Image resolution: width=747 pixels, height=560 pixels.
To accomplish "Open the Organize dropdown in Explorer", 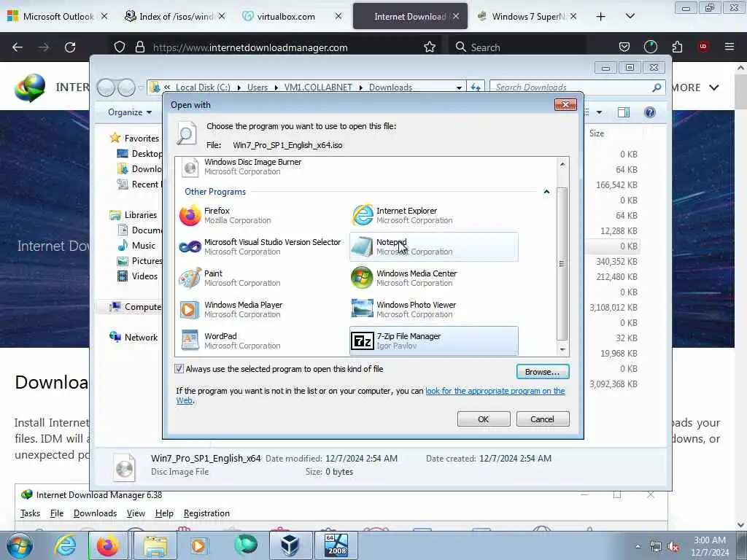I will (x=130, y=112).
